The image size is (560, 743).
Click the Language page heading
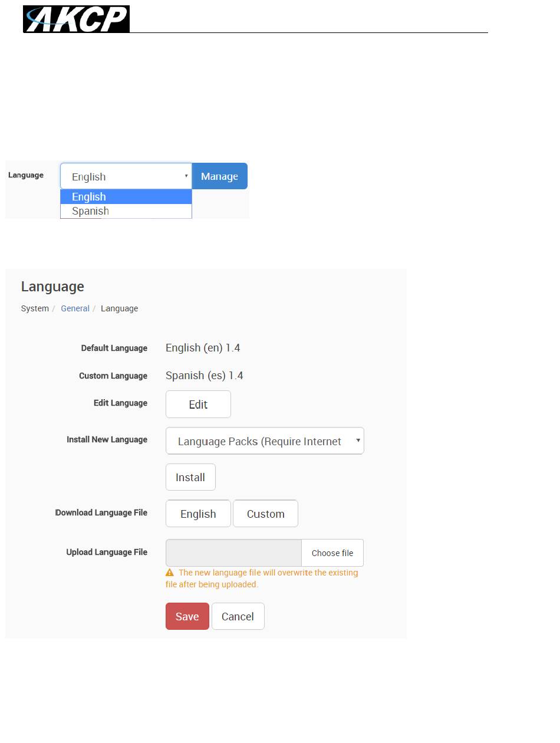(52, 287)
